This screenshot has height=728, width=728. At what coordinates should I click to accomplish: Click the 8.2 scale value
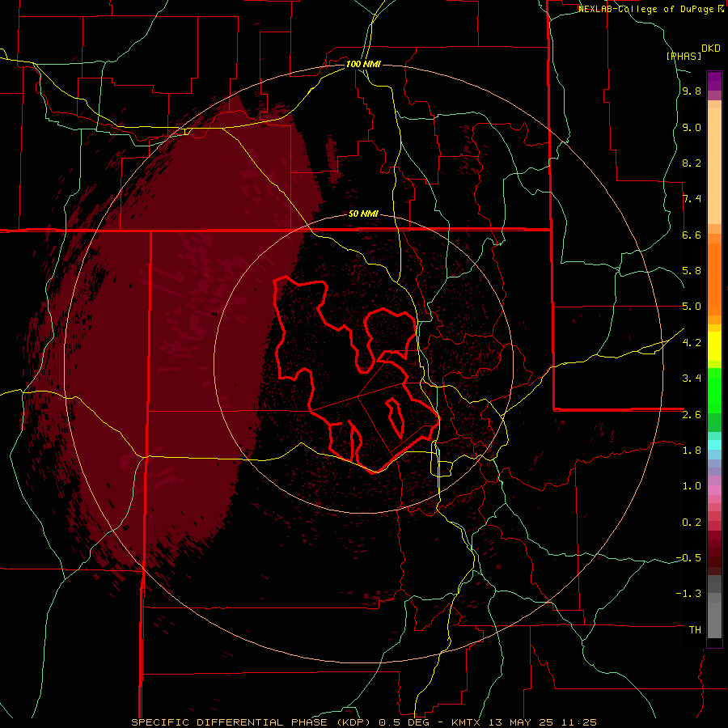(692, 163)
